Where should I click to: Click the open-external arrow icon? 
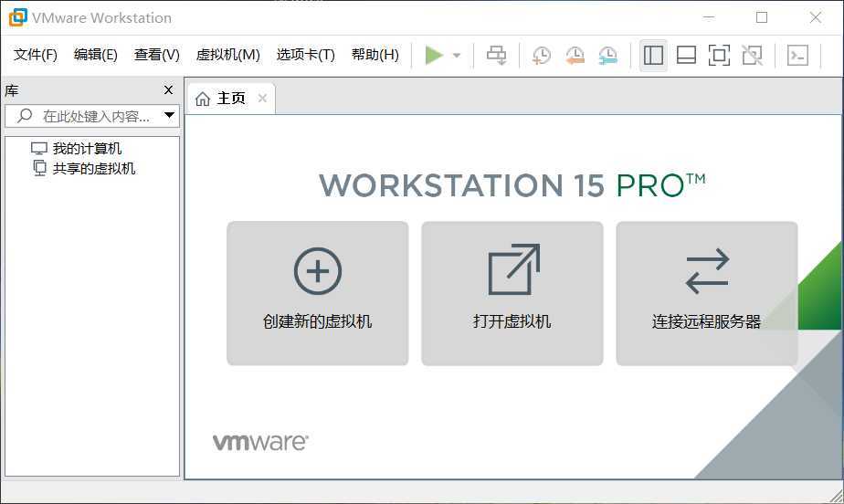(x=513, y=269)
